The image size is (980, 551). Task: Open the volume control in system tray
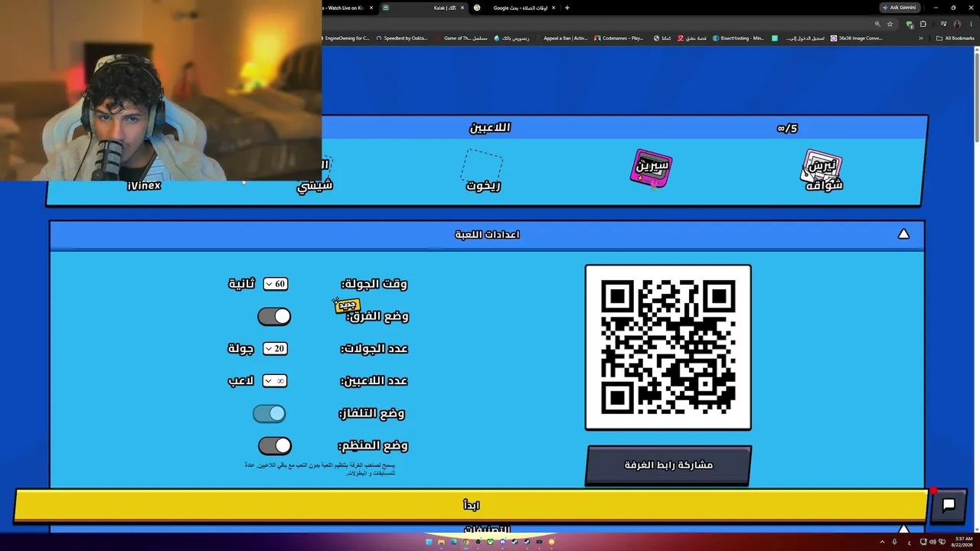coord(933,542)
